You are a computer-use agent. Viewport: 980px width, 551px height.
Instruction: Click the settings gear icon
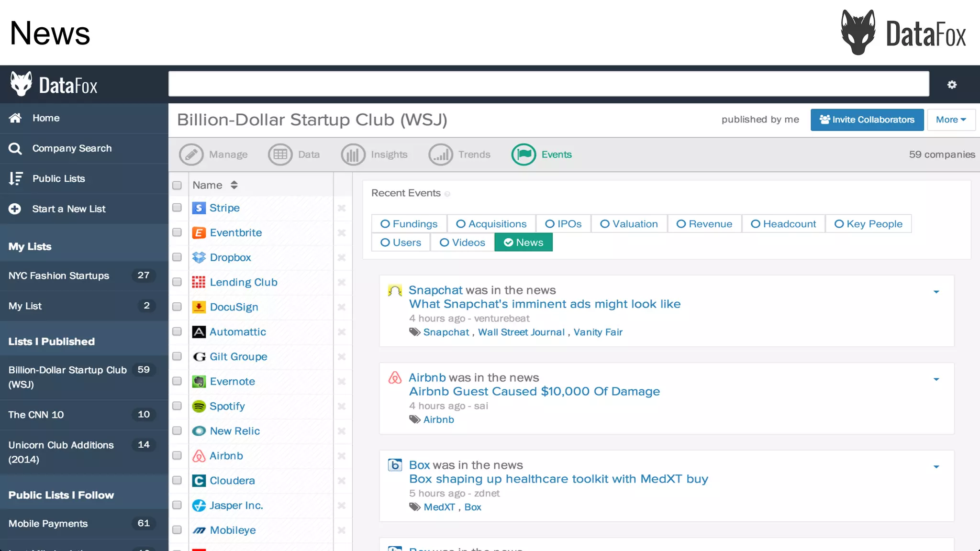(952, 85)
